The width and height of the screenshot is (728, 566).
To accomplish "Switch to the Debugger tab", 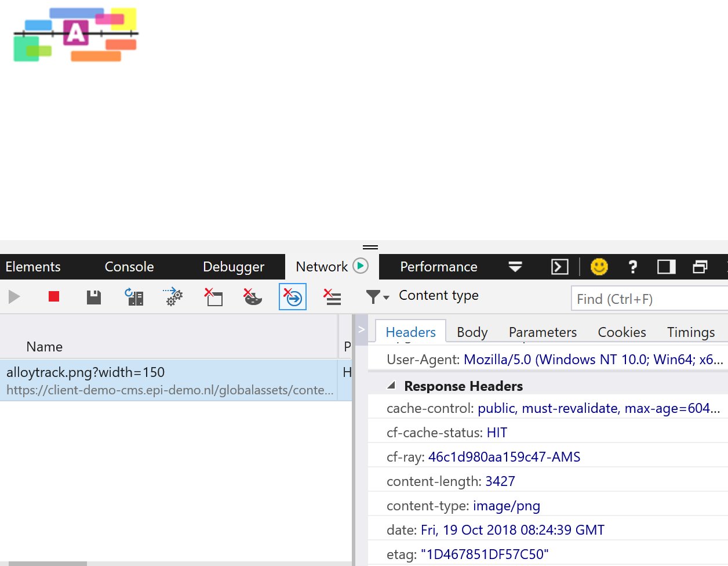I will (x=233, y=267).
